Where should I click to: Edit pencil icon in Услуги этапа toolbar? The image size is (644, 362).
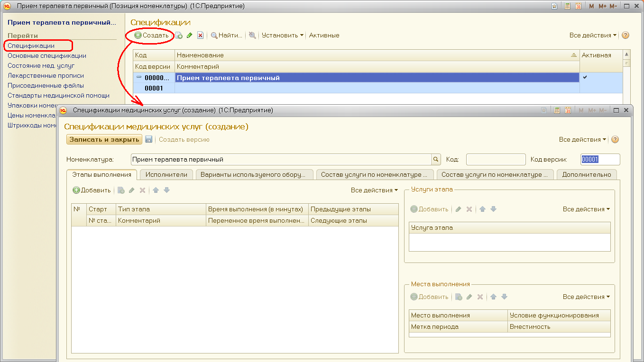click(x=459, y=209)
